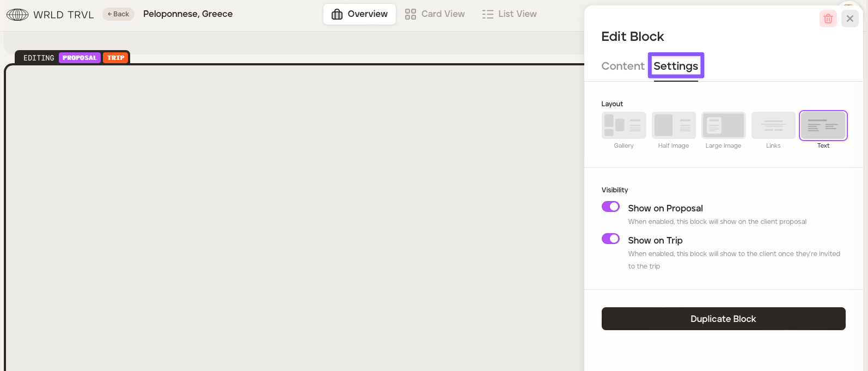
Task: Select the Gallery layout thumbnail
Action: point(624,126)
